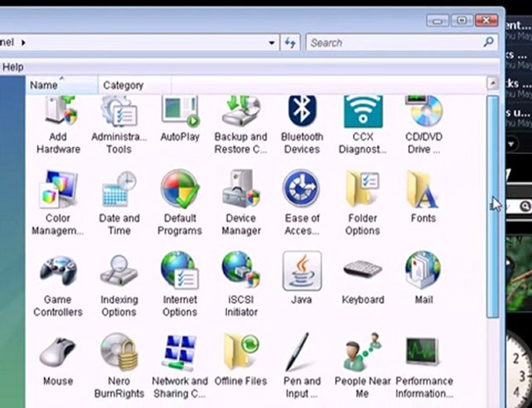The image size is (532, 408).
Task: Click the vertical scrollbar thumb
Action: tap(492, 206)
